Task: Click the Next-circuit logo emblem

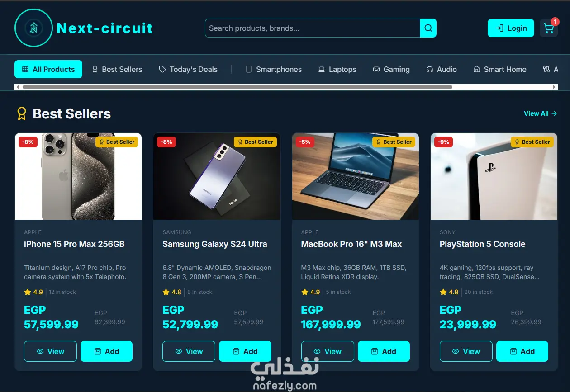Action: tap(34, 28)
